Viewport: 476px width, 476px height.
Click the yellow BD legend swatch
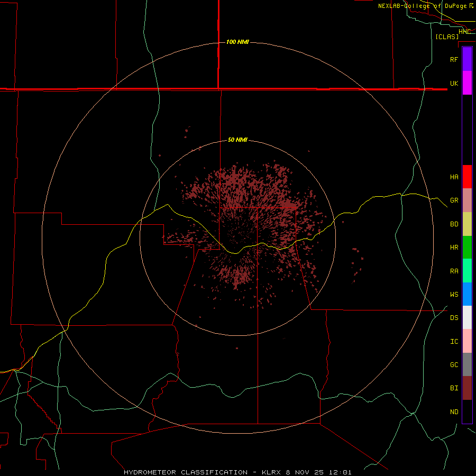point(467,224)
